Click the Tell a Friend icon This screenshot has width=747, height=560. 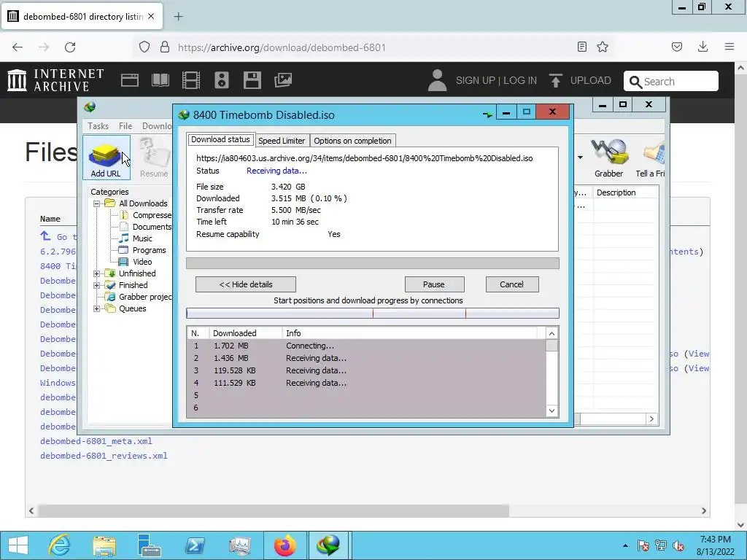pyautogui.click(x=651, y=157)
